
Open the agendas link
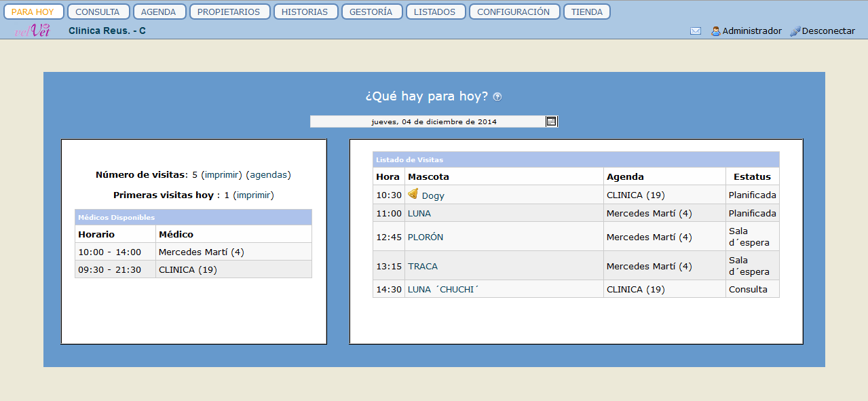click(x=268, y=175)
